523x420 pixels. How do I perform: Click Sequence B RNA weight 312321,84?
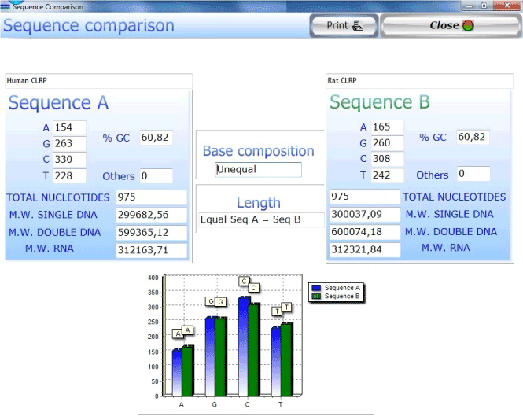point(365,250)
